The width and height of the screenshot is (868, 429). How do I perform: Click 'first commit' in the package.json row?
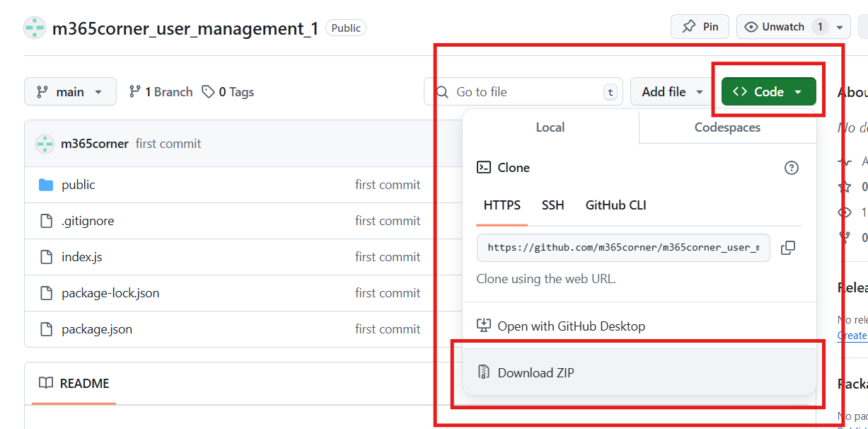[x=388, y=329]
